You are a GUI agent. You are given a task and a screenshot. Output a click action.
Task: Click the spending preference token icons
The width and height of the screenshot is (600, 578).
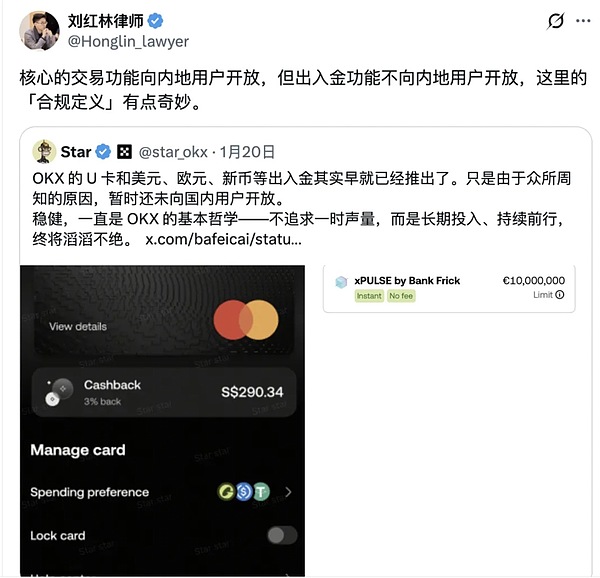pyautogui.click(x=244, y=492)
